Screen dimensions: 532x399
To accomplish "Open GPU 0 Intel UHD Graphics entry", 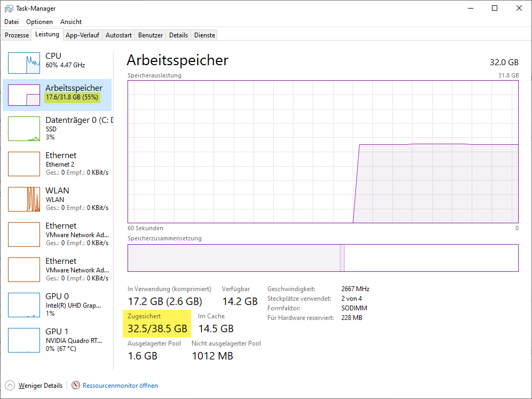I will tap(24, 305).
